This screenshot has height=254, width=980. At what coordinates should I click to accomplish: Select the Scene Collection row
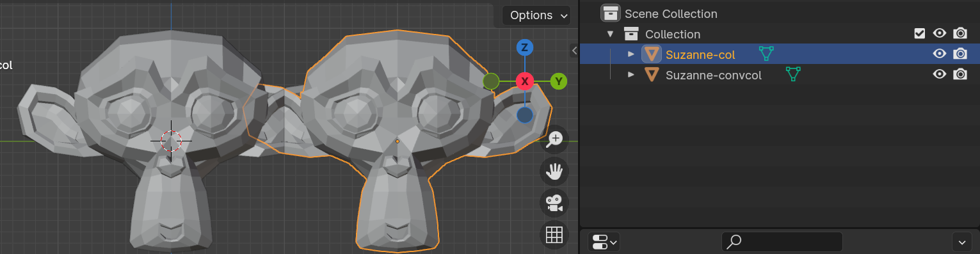[x=779, y=13]
